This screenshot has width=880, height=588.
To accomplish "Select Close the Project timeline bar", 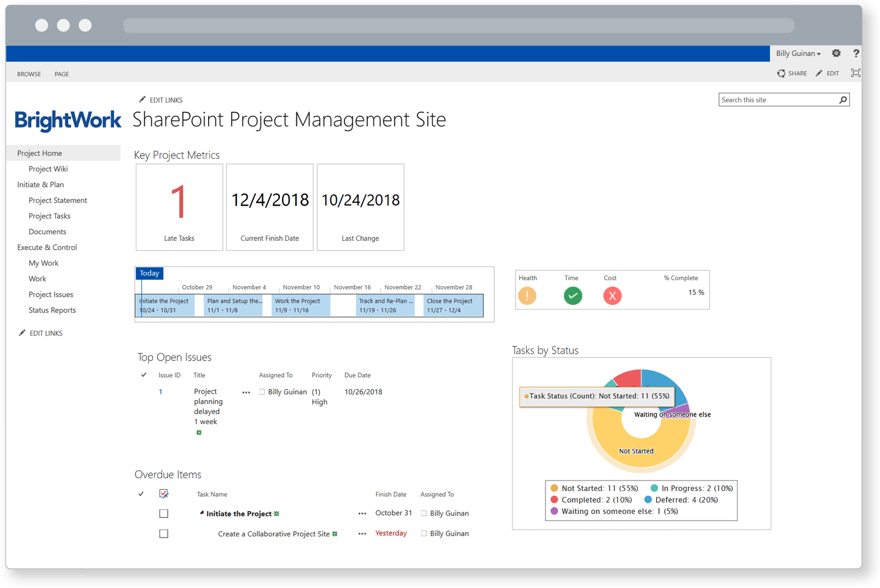I will click(453, 305).
